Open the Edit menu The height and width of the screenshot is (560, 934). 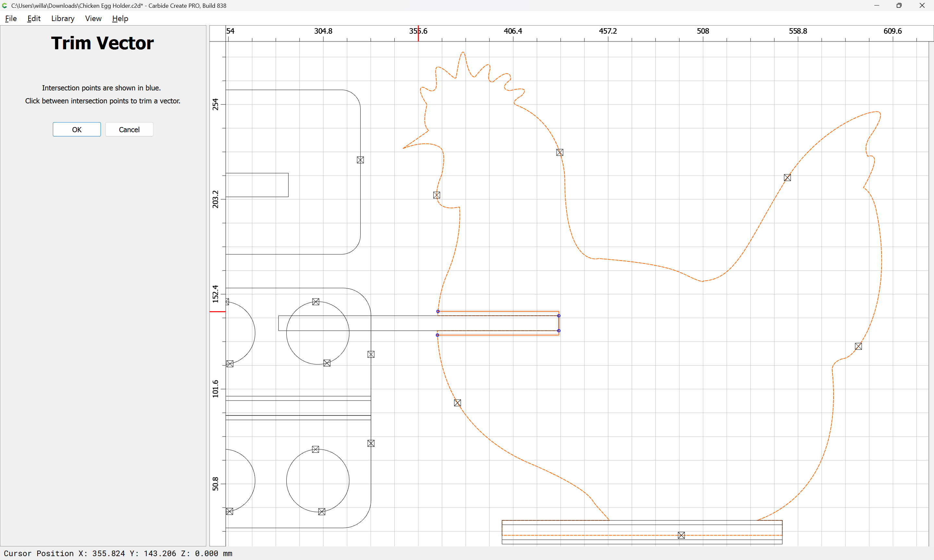tap(34, 18)
